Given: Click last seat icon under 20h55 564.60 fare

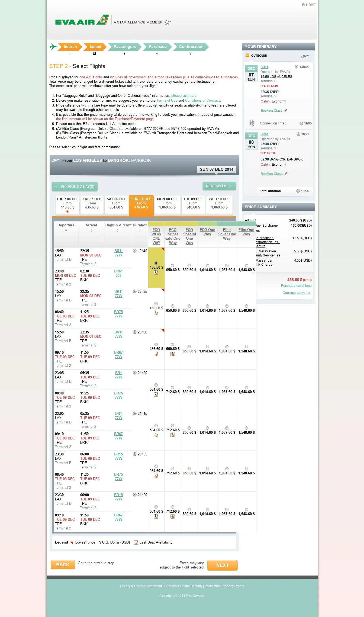Looking at the screenshot, I should pos(156,476).
